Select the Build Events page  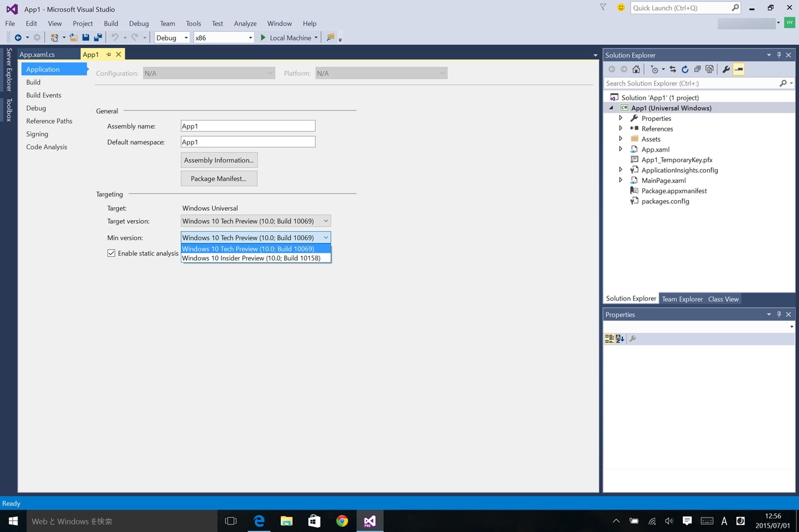pos(44,95)
